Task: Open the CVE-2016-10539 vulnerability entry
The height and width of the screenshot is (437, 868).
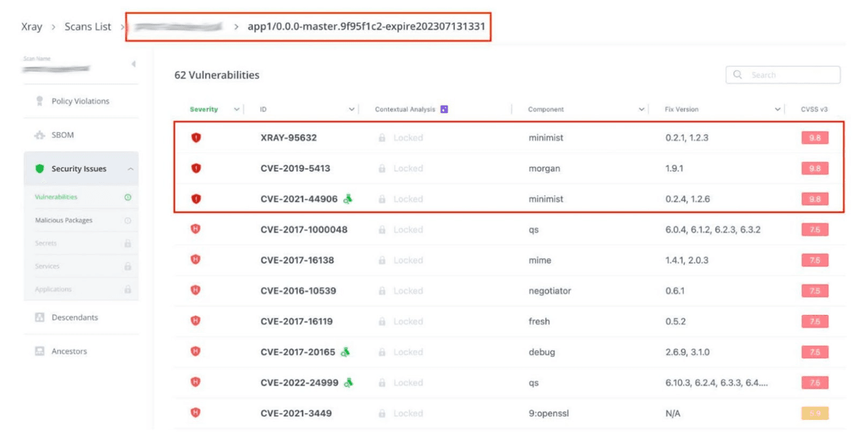Action: [298, 291]
